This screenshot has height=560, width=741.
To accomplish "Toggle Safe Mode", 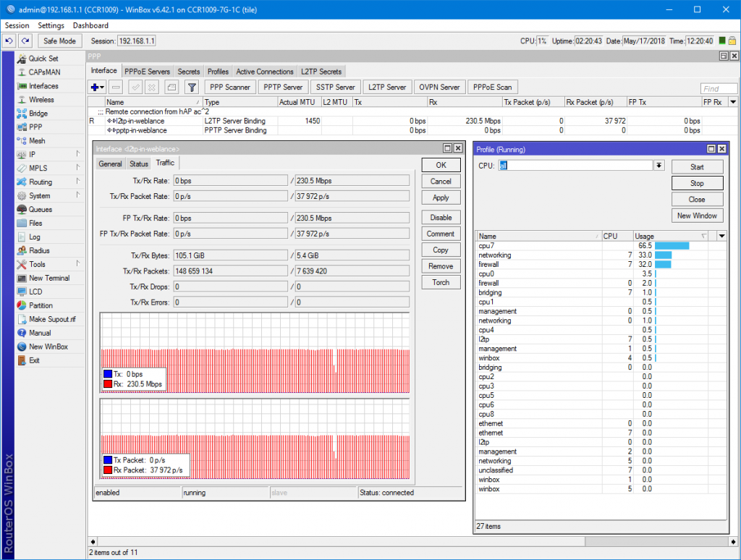I will click(x=59, y=41).
